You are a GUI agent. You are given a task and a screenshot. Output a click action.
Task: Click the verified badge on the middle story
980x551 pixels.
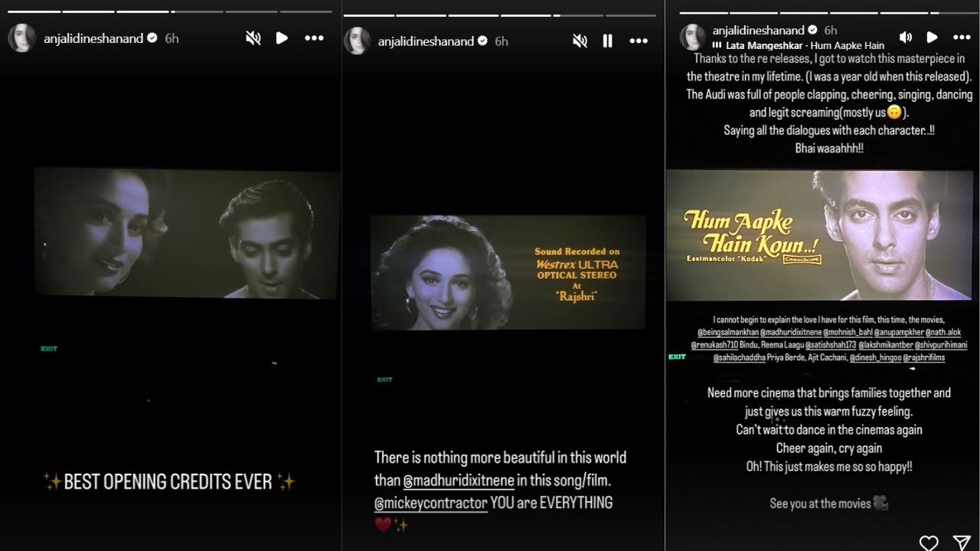(x=483, y=41)
